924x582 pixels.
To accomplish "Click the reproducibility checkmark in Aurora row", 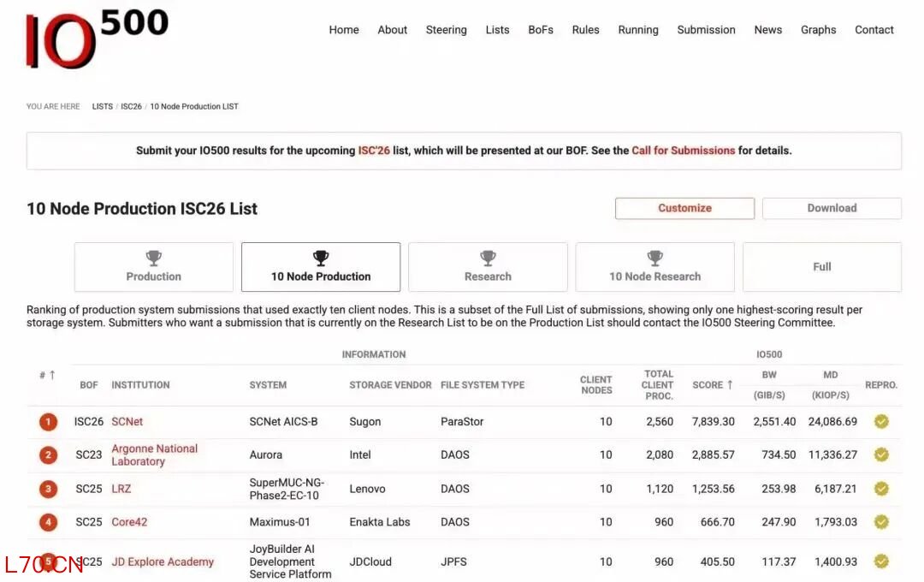I will 881,454.
